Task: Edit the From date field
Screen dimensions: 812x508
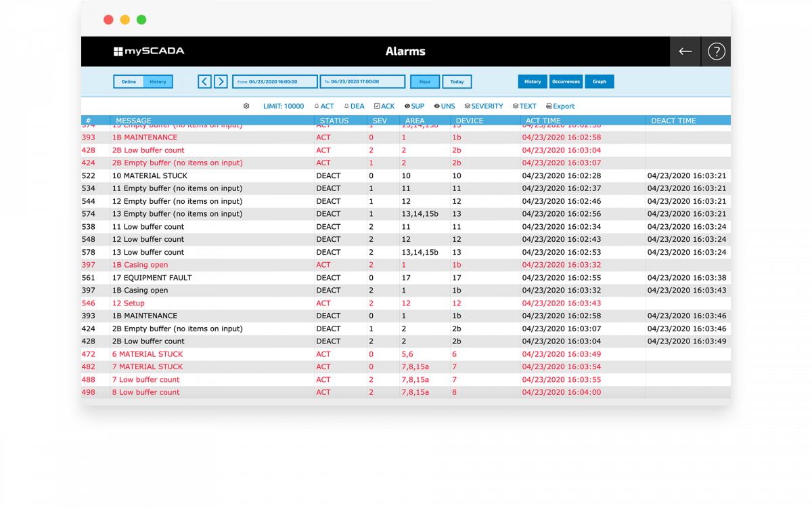Action: tap(275, 82)
